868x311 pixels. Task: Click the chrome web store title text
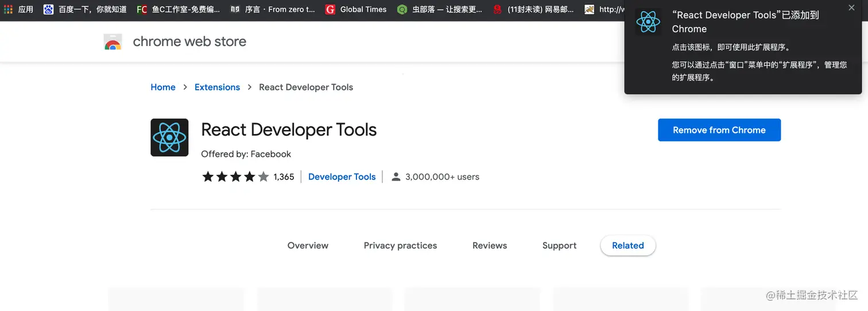coord(189,41)
